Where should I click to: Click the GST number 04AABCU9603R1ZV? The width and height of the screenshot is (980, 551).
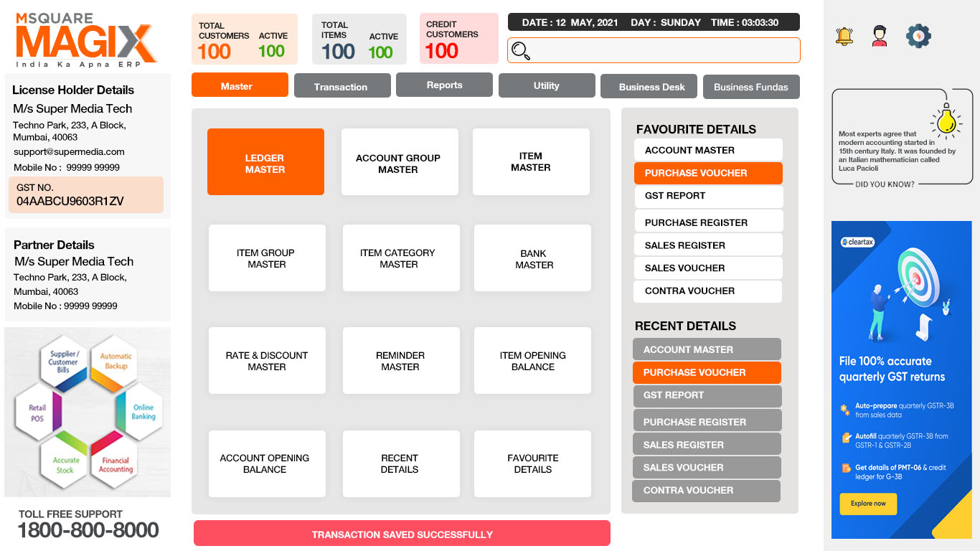70,202
